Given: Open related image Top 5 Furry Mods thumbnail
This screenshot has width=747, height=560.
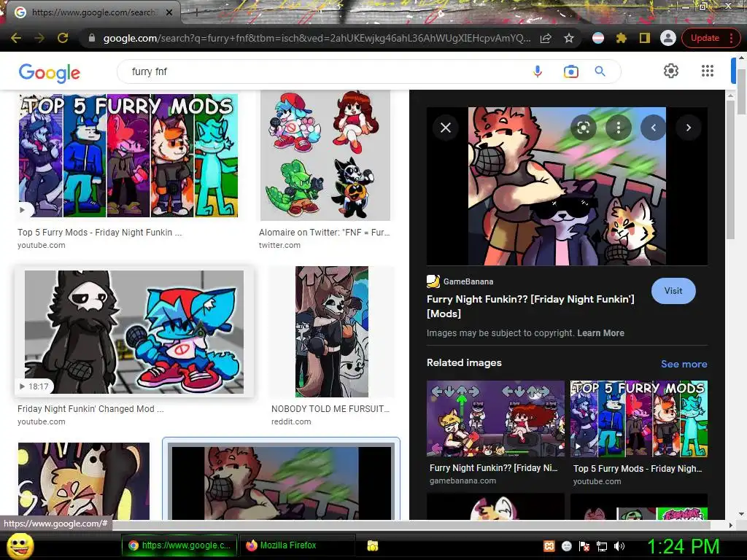Looking at the screenshot, I should (639, 419).
